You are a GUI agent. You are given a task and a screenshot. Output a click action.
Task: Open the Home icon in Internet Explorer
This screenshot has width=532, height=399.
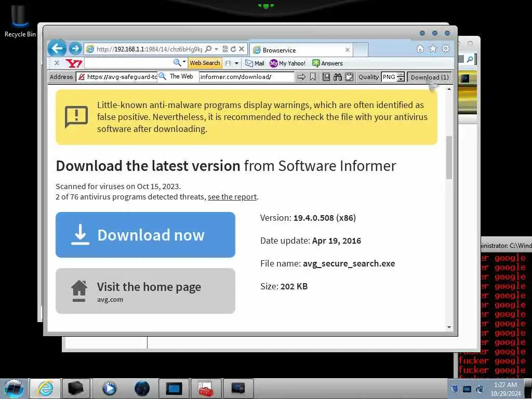coord(420,49)
